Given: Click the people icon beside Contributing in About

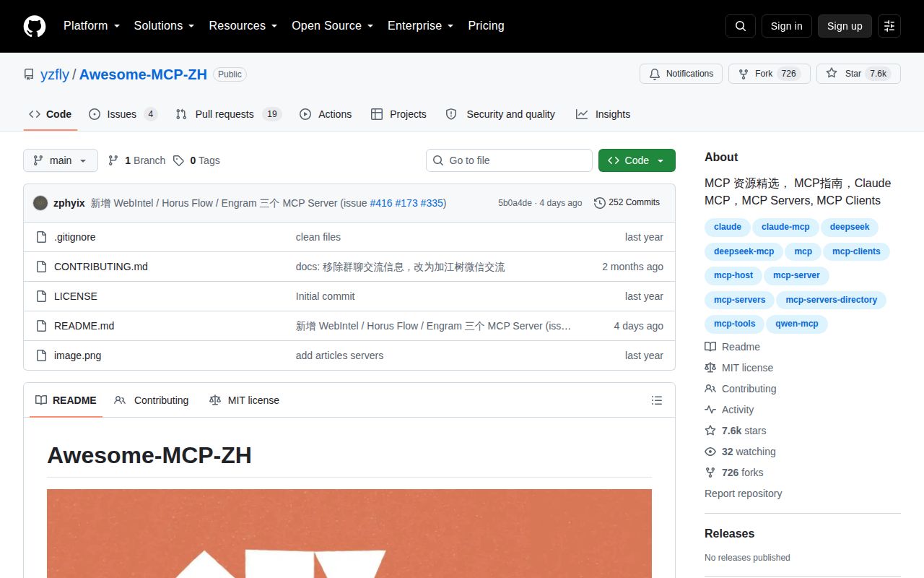Looking at the screenshot, I should coord(710,389).
